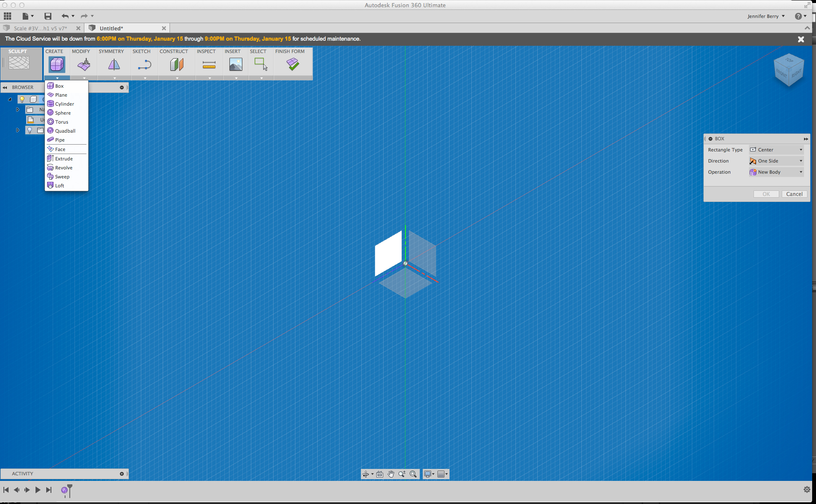Click the Save icon
This screenshot has height=504, width=816.
click(48, 16)
